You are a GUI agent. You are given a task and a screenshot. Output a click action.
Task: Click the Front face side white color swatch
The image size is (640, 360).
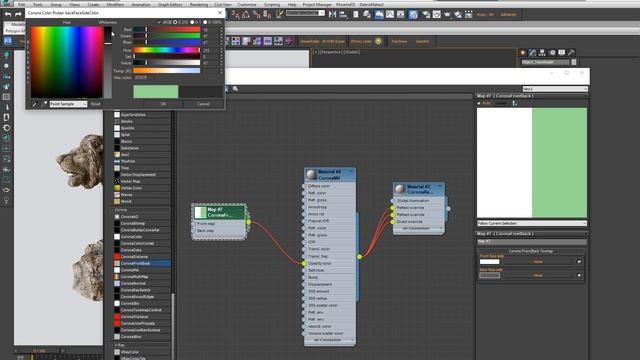[x=489, y=262]
